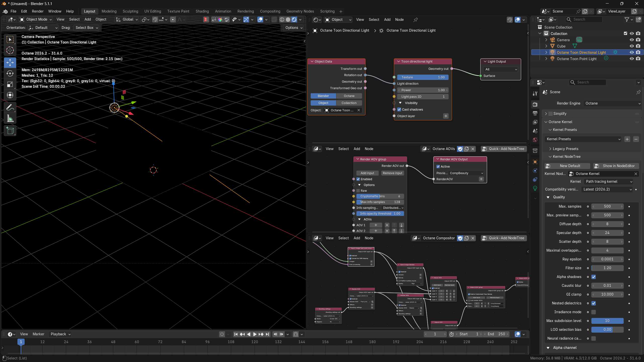Select the Annotate tool
The height and width of the screenshot is (362, 644).
pyautogui.click(x=10, y=108)
